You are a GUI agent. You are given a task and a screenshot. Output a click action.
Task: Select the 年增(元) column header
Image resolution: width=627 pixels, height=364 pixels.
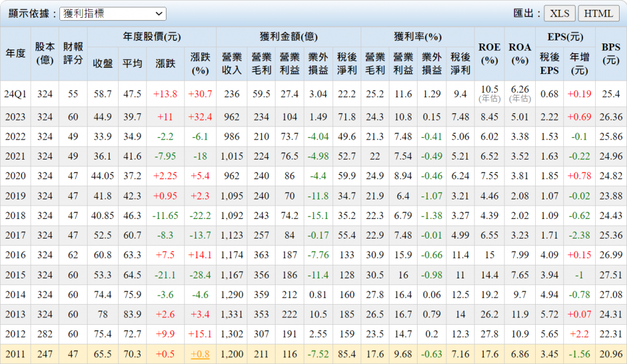579,63
